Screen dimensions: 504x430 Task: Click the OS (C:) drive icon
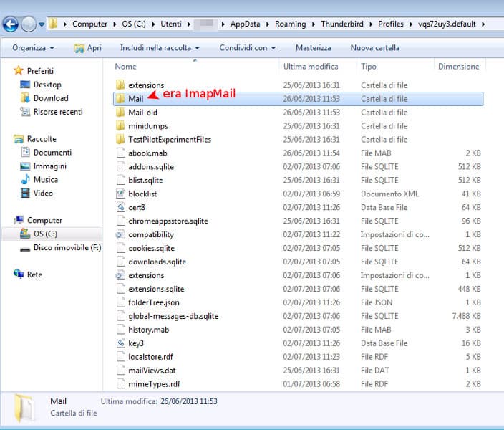(25, 234)
